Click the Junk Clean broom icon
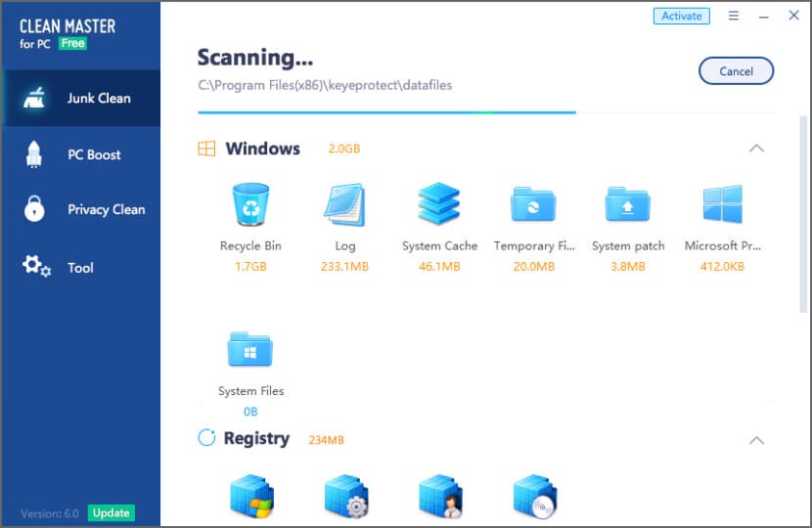812x528 pixels. [34, 98]
